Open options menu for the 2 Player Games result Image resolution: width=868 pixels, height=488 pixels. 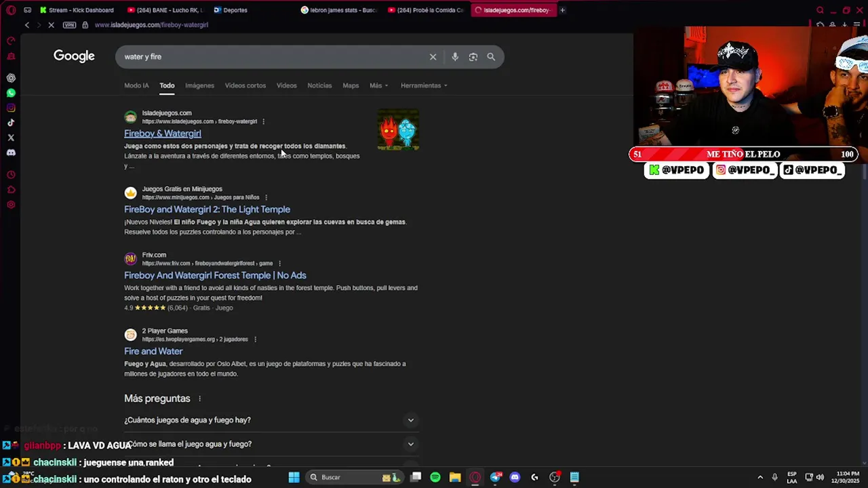click(255, 339)
